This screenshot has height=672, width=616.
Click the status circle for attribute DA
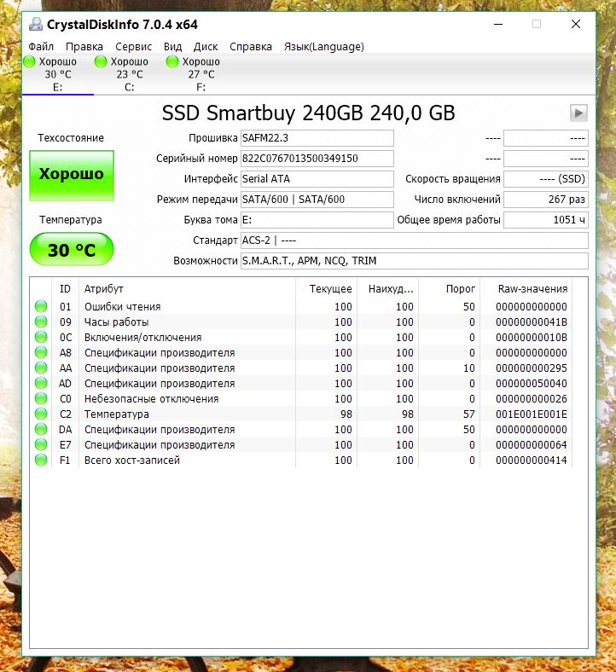pos(41,430)
